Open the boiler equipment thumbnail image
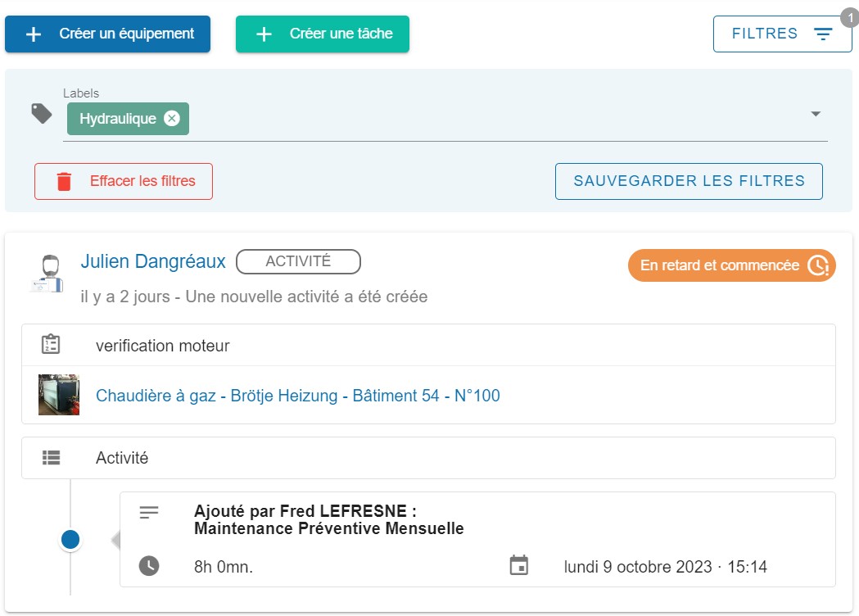 coord(58,395)
